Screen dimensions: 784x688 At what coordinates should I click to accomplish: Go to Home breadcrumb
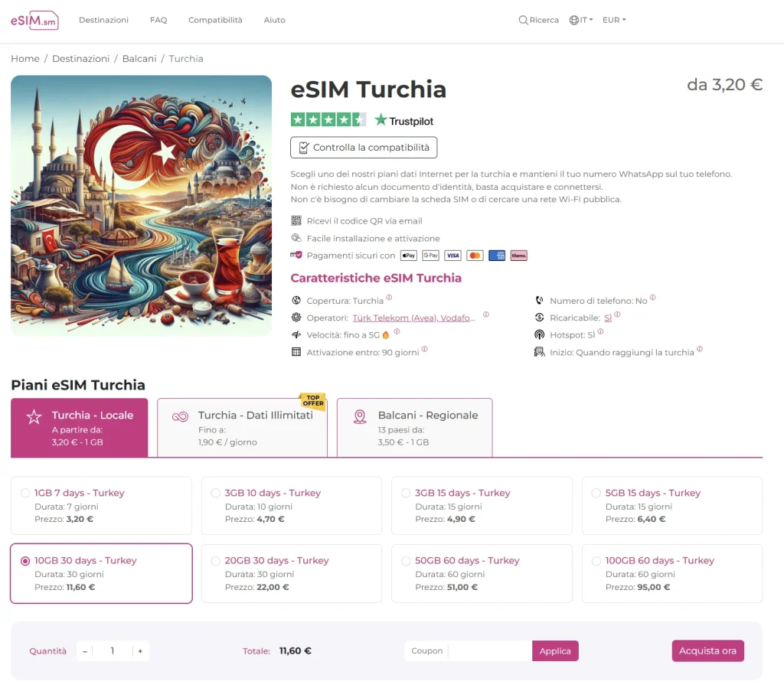(25, 58)
